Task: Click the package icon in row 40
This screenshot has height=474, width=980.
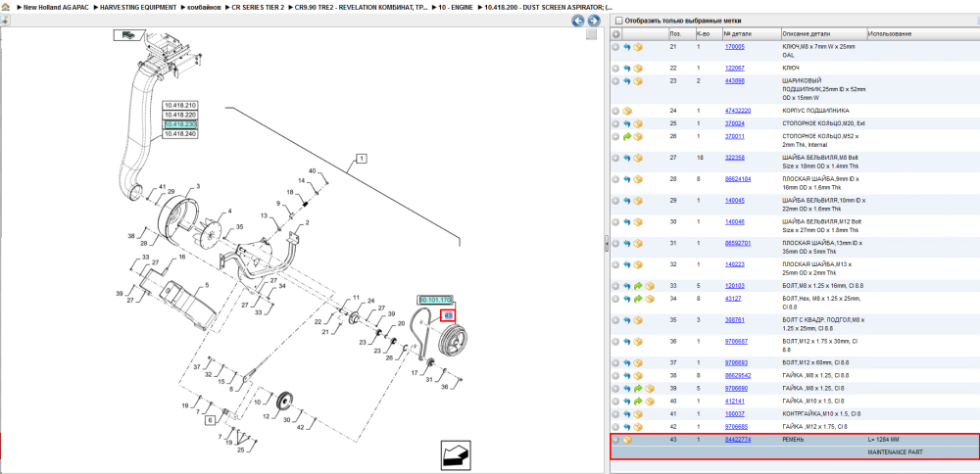Action: [x=648, y=401]
